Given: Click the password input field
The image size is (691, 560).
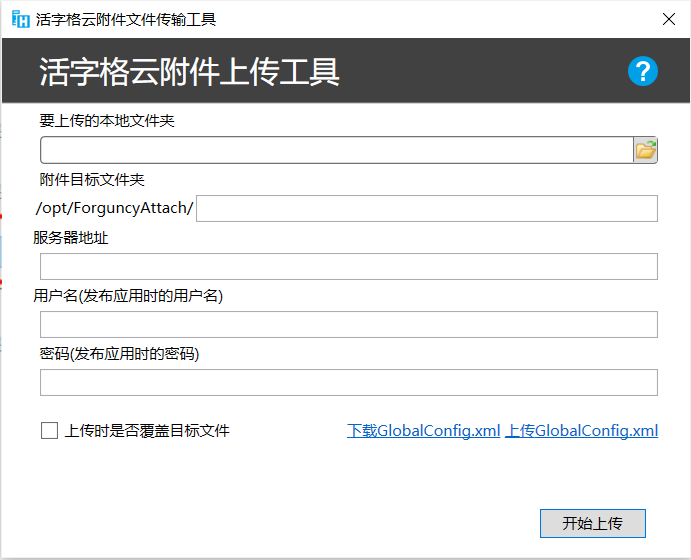Looking at the screenshot, I should (349, 382).
